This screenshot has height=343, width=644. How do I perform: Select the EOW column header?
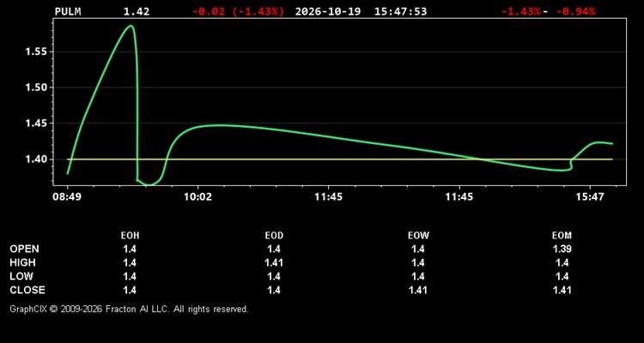click(x=418, y=236)
